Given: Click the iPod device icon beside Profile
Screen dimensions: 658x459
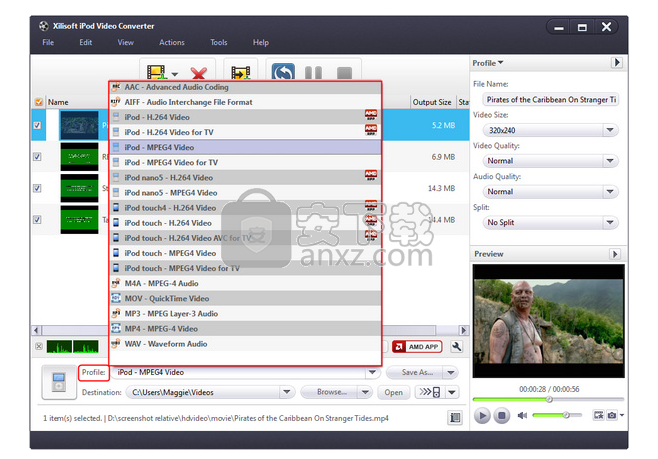Looking at the screenshot, I should pos(59,382).
